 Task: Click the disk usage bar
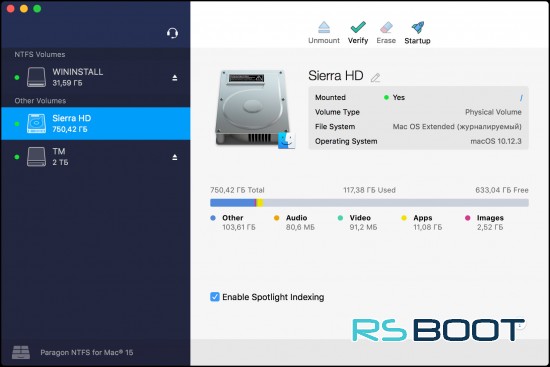[369, 202]
